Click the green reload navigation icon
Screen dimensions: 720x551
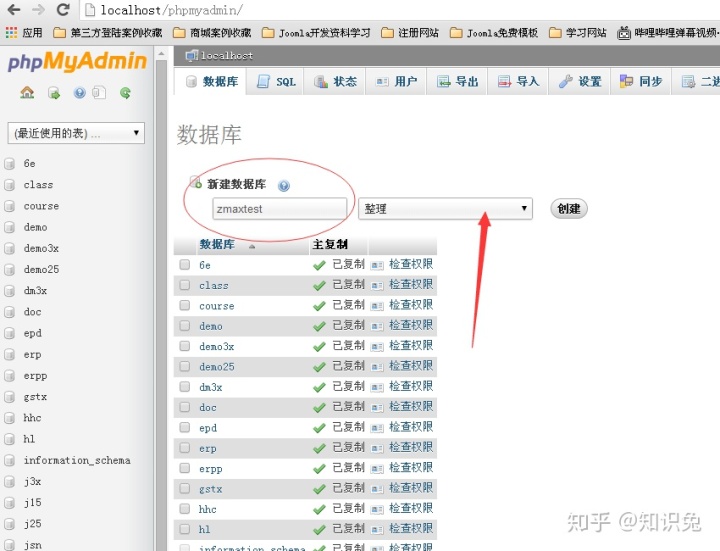[x=125, y=93]
